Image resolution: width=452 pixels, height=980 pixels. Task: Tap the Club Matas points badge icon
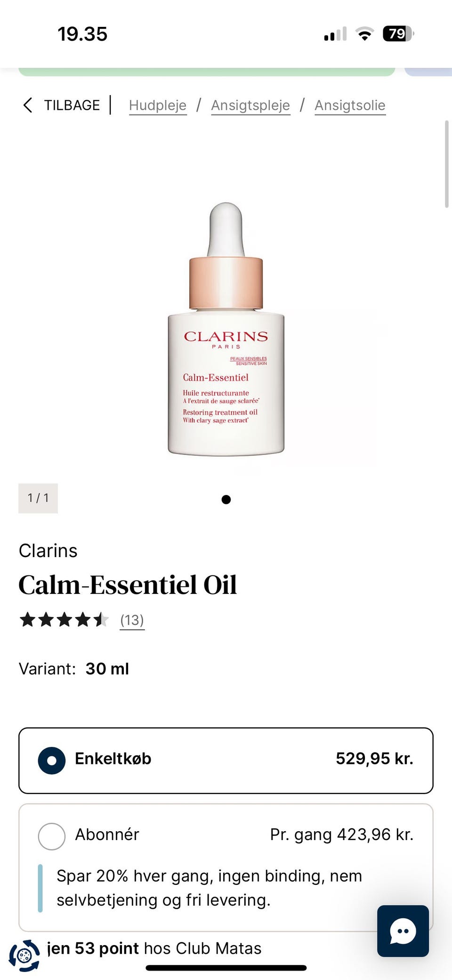click(24, 955)
